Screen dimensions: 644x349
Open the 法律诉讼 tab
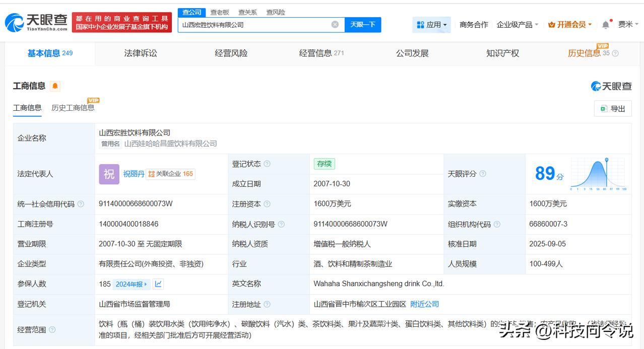coord(141,53)
